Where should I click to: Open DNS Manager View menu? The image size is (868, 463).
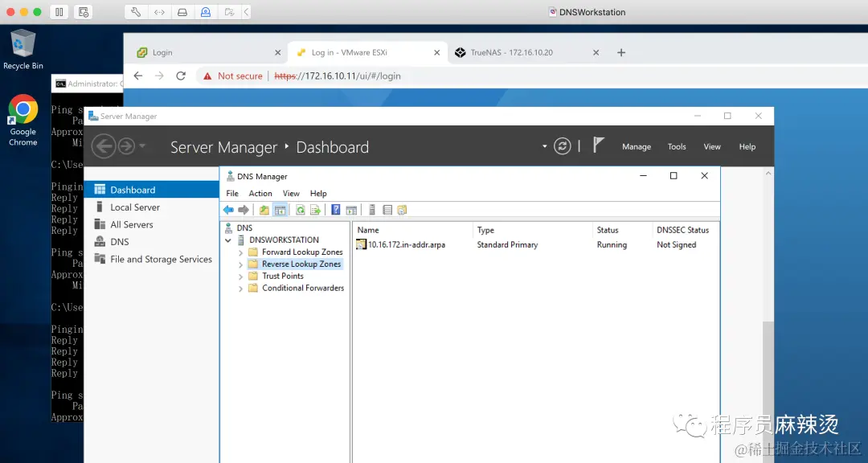point(291,193)
